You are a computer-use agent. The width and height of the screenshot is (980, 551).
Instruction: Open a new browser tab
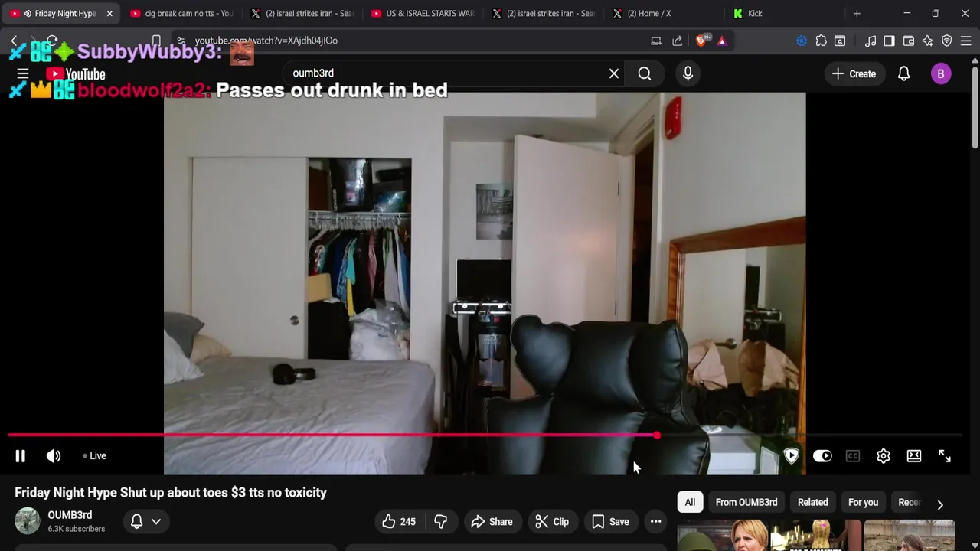coord(857,13)
